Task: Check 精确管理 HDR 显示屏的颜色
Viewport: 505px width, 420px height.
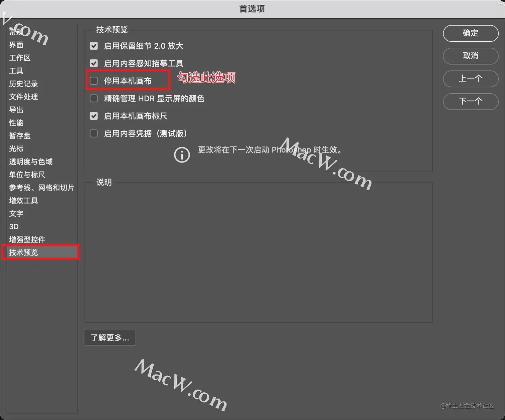Action: click(x=94, y=98)
